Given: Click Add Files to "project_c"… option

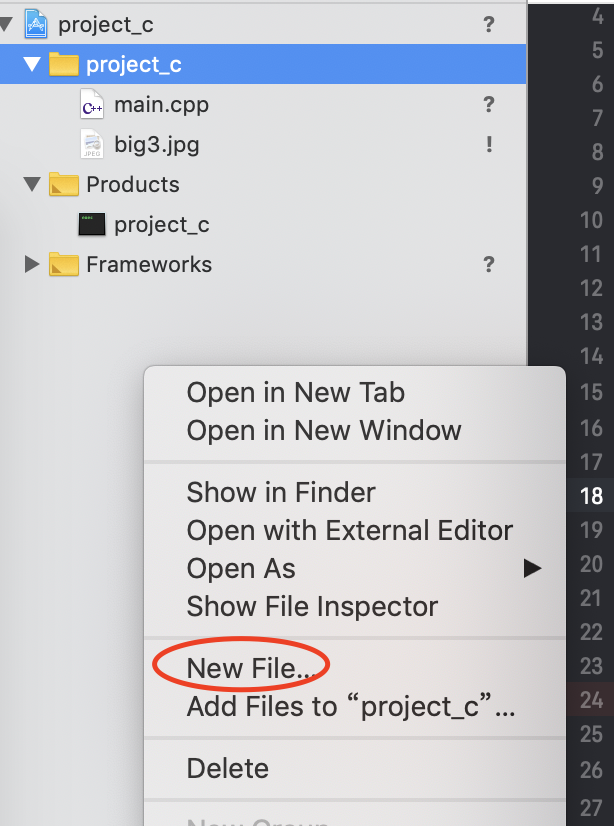Looking at the screenshot, I should click(x=350, y=707).
